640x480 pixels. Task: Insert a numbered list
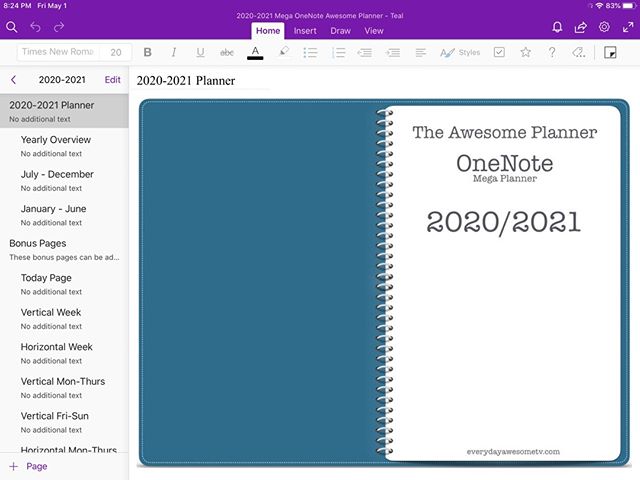338,53
